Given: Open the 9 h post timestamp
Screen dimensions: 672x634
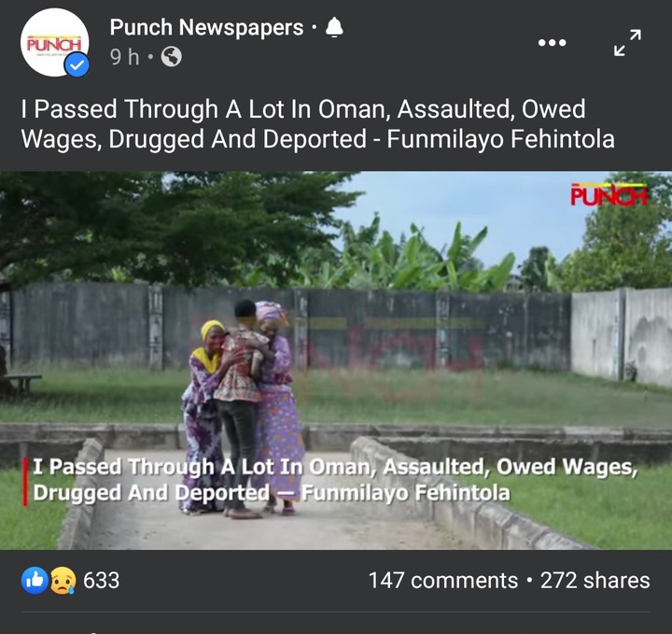Looking at the screenshot, I should click(124, 57).
